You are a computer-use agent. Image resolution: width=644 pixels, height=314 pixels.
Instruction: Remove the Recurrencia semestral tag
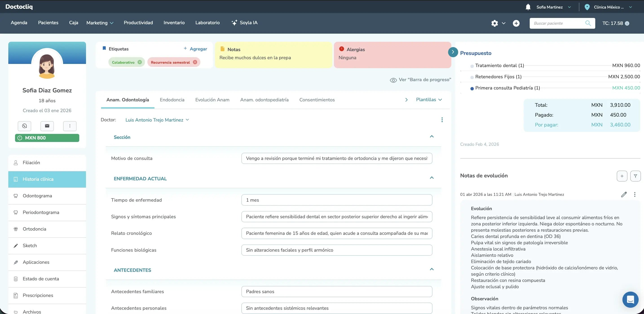(x=195, y=62)
